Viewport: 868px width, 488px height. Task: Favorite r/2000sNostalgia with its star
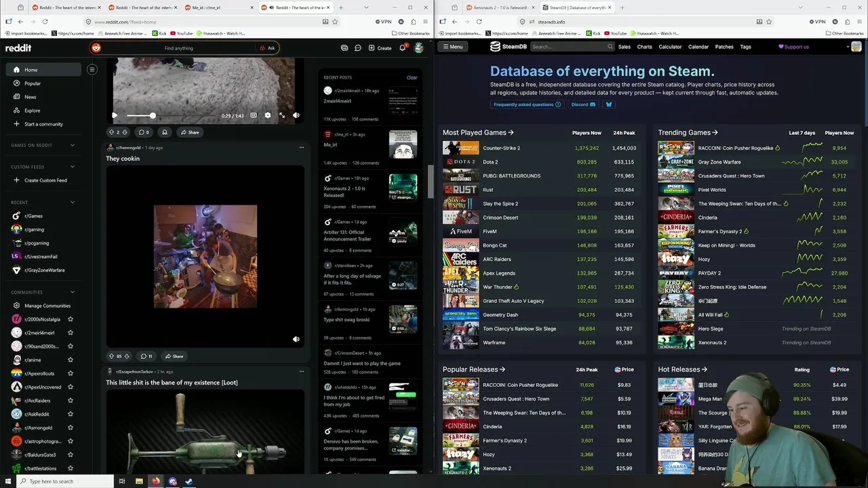pos(71,319)
